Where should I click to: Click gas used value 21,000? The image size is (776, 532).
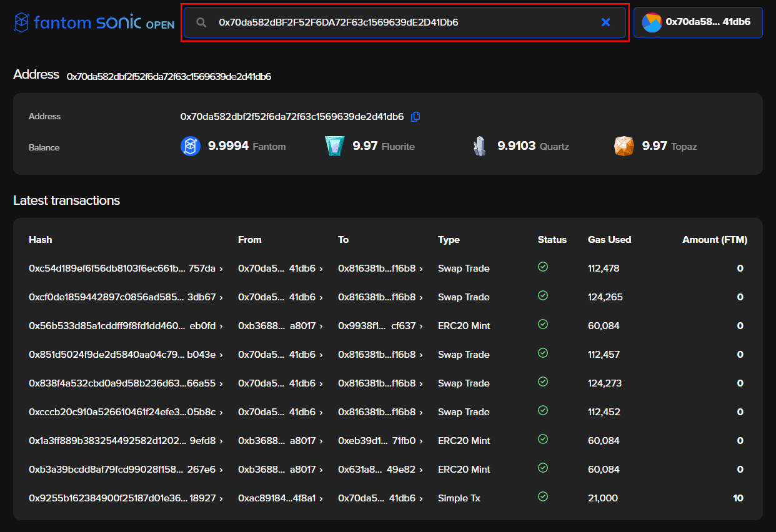coord(603,498)
